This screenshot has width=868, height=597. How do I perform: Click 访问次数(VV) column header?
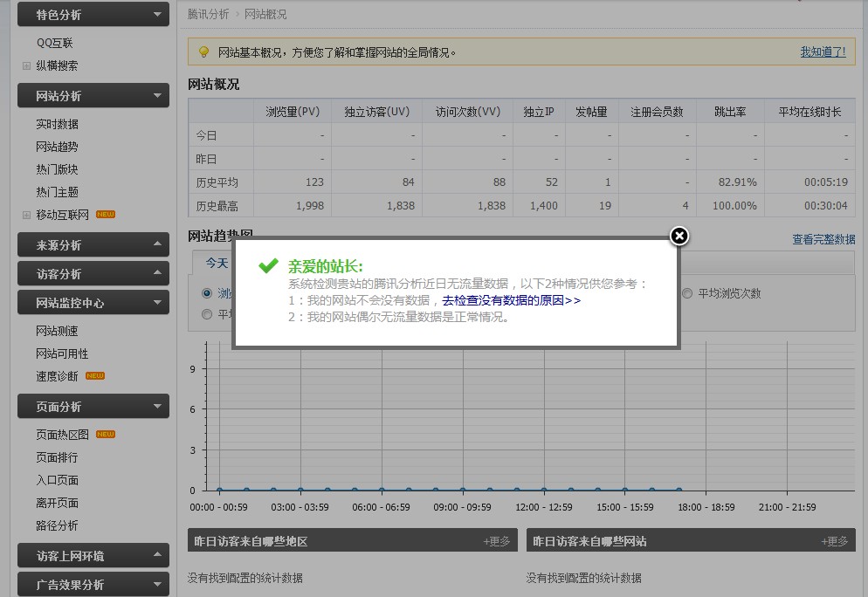tap(468, 112)
